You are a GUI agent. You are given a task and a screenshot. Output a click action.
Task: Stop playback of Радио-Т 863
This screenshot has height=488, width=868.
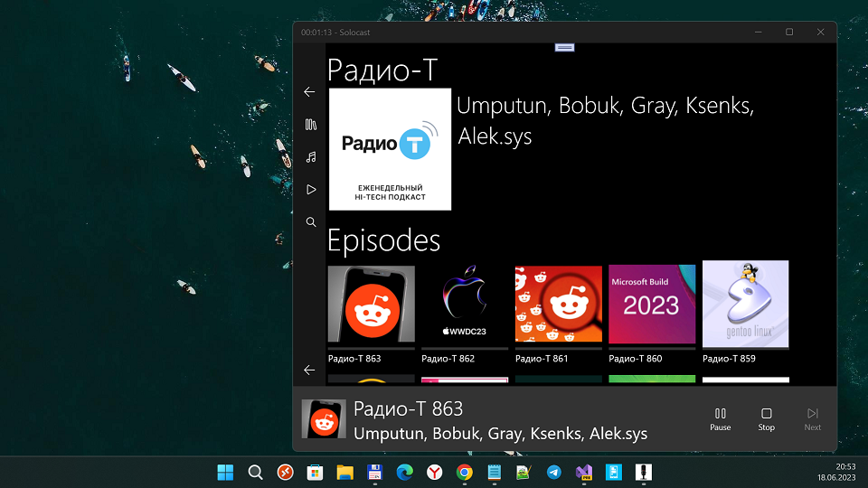point(766,419)
